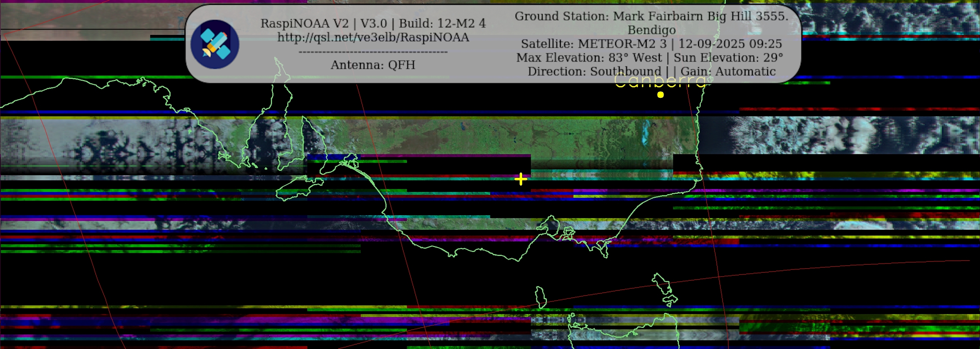
Task: Select the Sun Elevation: 29° text
Action: click(x=728, y=58)
